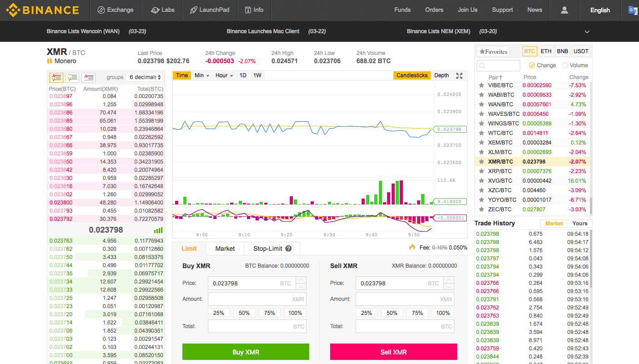
Task: Set sell amount to 100%
Action: point(443,313)
